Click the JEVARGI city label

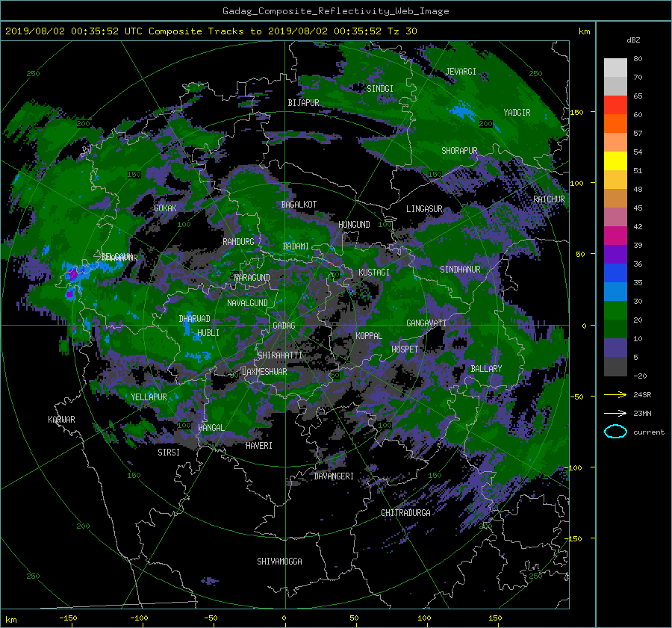pos(461,72)
